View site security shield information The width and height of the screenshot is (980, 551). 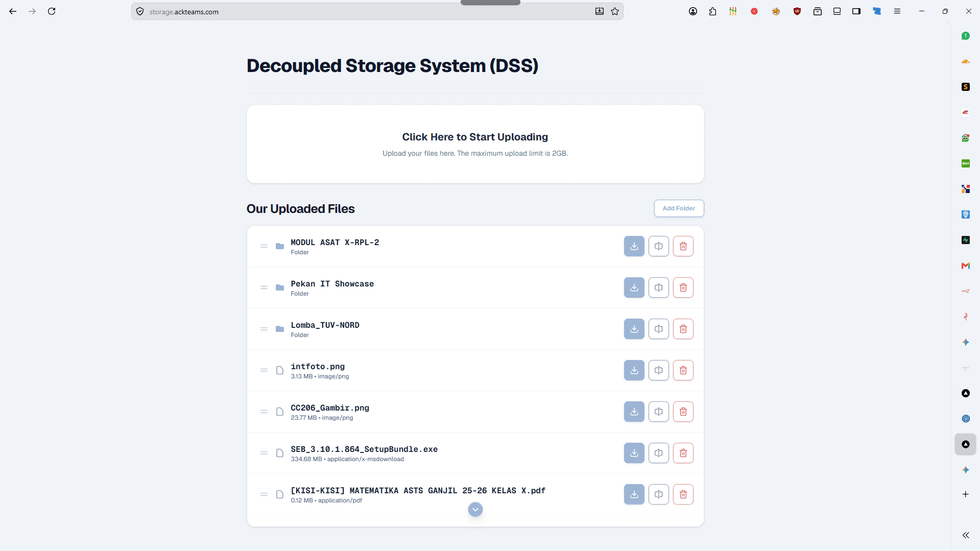click(x=140, y=11)
